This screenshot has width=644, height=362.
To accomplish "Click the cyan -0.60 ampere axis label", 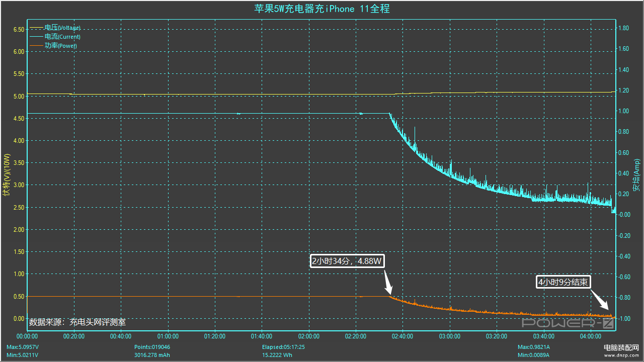I will [623, 277].
